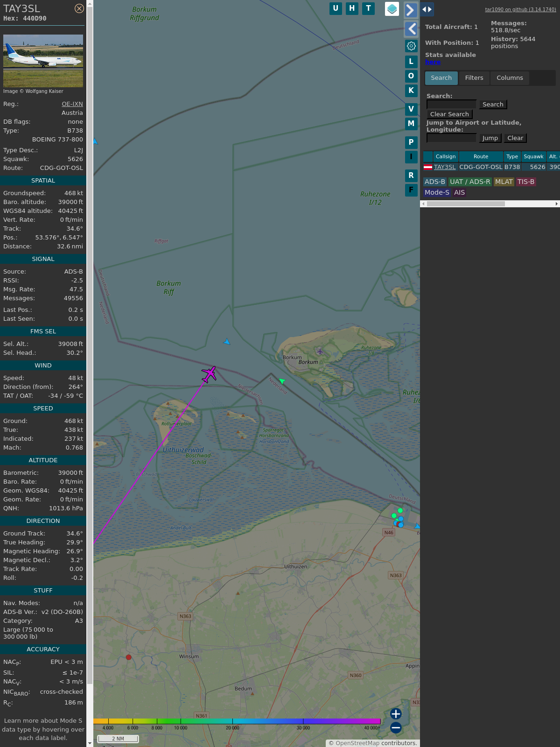Click the Borkum airport icon on map

[320, 352]
